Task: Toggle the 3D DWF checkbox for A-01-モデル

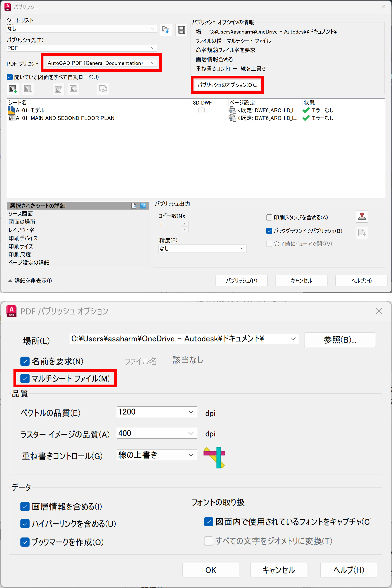Action: click(202, 110)
